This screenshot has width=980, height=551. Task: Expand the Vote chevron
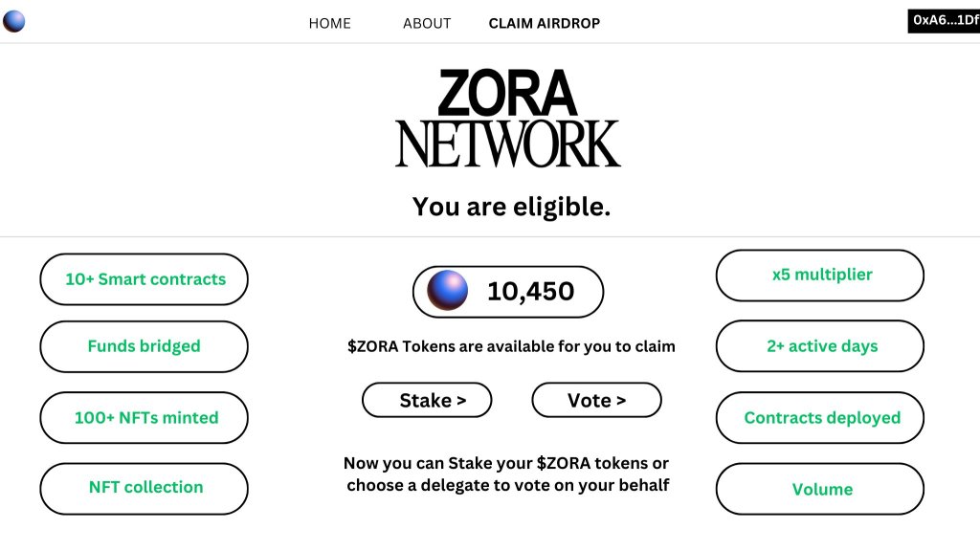tap(621, 400)
